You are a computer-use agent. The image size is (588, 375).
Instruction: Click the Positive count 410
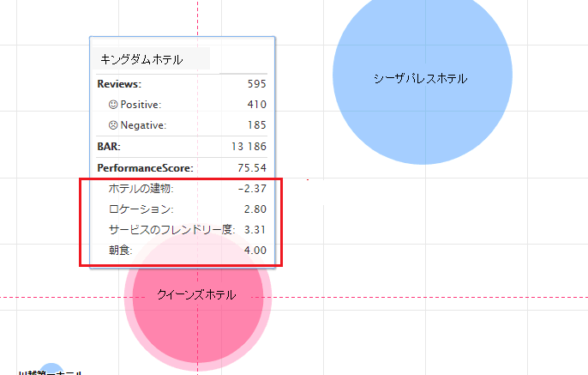click(x=255, y=105)
